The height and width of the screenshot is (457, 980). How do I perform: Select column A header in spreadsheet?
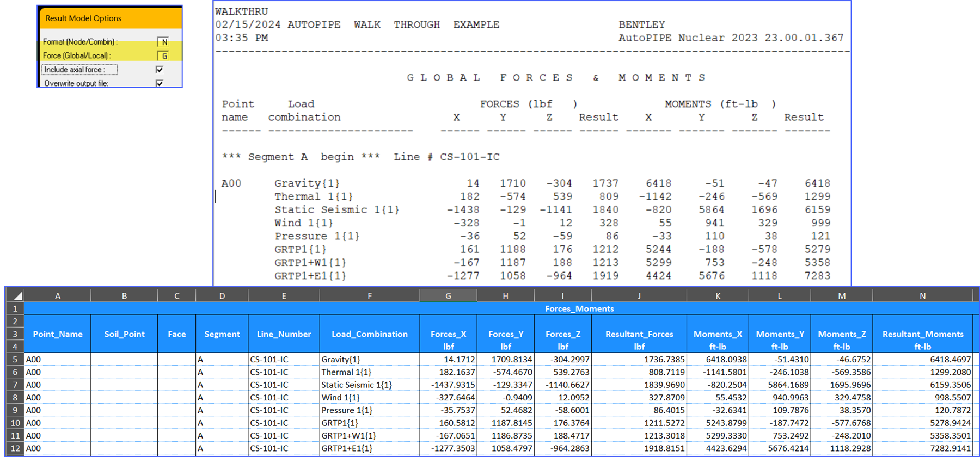click(x=58, y=296)
